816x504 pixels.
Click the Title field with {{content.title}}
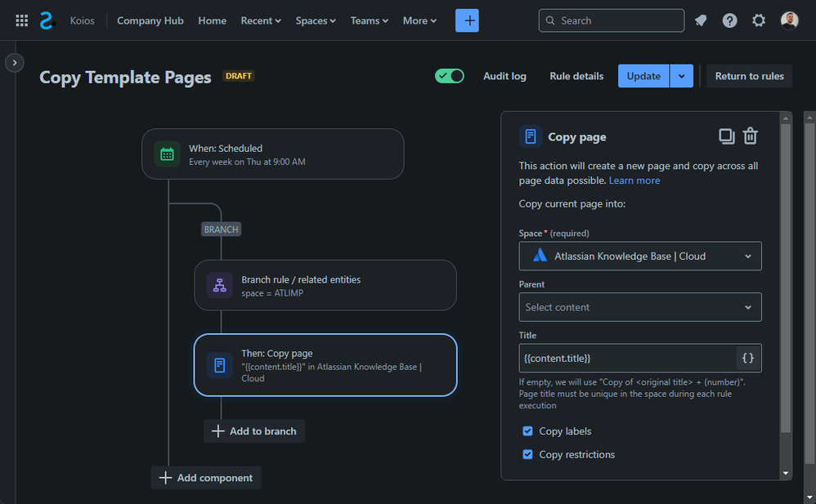627,358
